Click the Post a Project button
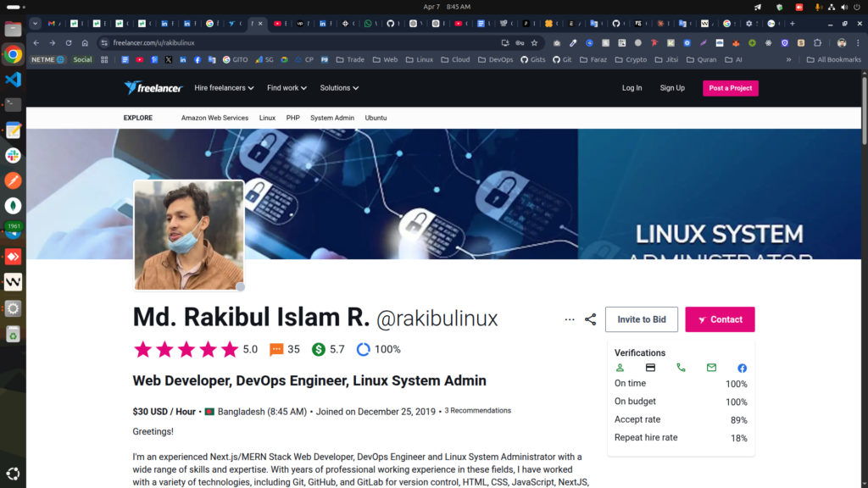868x488 pixels. coord(730,88)
